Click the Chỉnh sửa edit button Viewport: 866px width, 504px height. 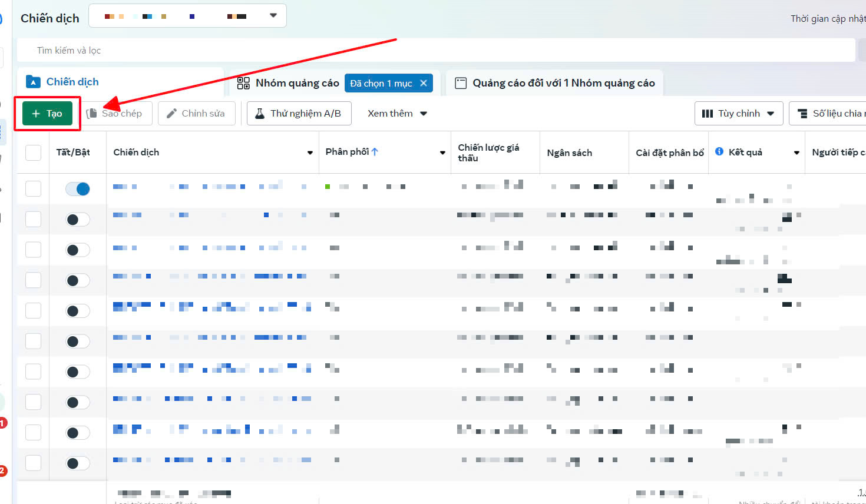[x=197, y=114]
